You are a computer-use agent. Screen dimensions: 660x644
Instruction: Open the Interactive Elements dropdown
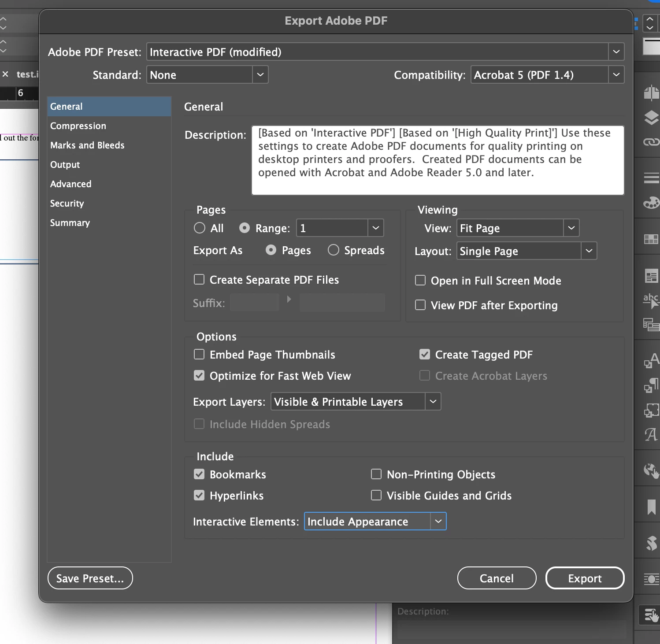point(375,521)
